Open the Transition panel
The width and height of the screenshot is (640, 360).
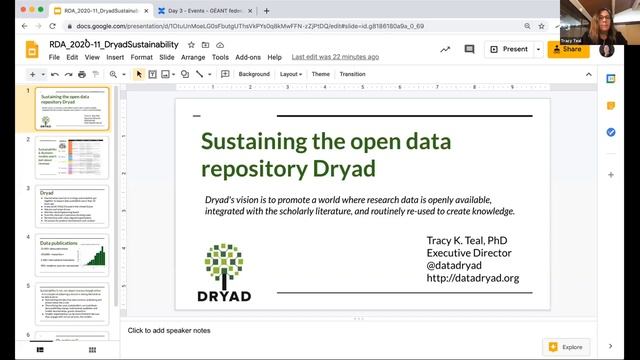tap(352, 74)
